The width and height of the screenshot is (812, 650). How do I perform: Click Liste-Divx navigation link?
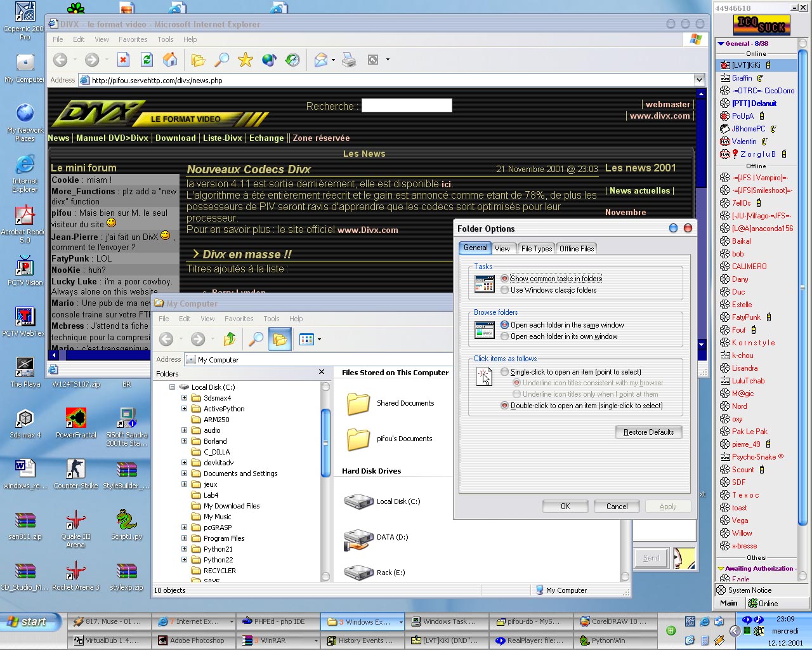[223, 138]
